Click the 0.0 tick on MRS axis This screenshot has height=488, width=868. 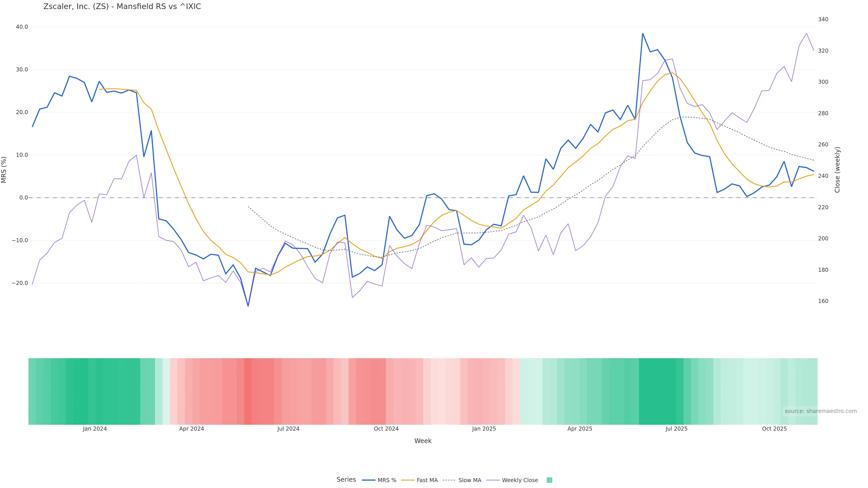[24, 198]
